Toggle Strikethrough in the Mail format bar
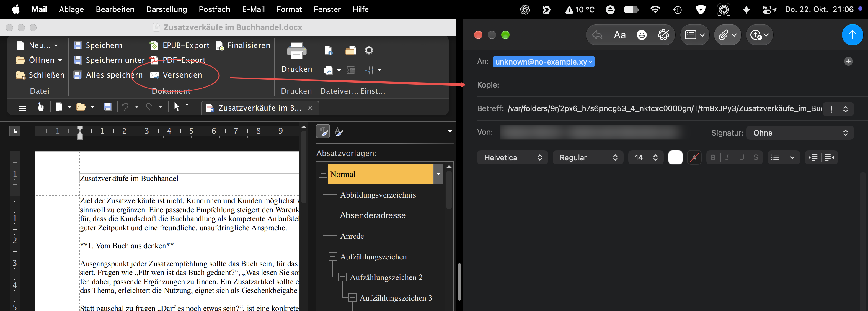 [756, 157]
